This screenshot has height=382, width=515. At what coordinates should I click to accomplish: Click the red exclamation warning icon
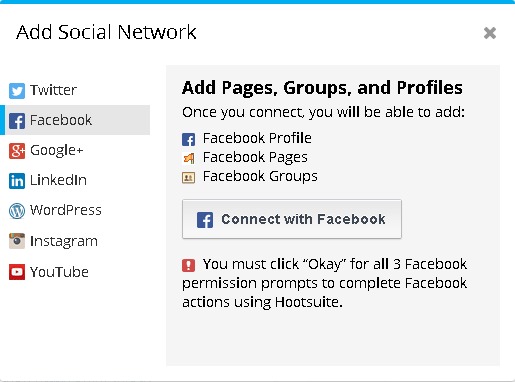tap(188, 265)
